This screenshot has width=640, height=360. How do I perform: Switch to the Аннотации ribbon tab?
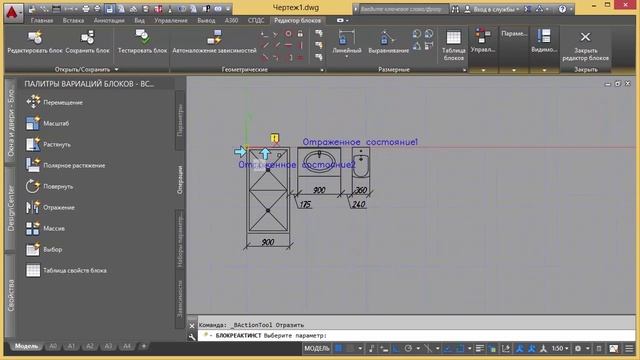(109, 20)
